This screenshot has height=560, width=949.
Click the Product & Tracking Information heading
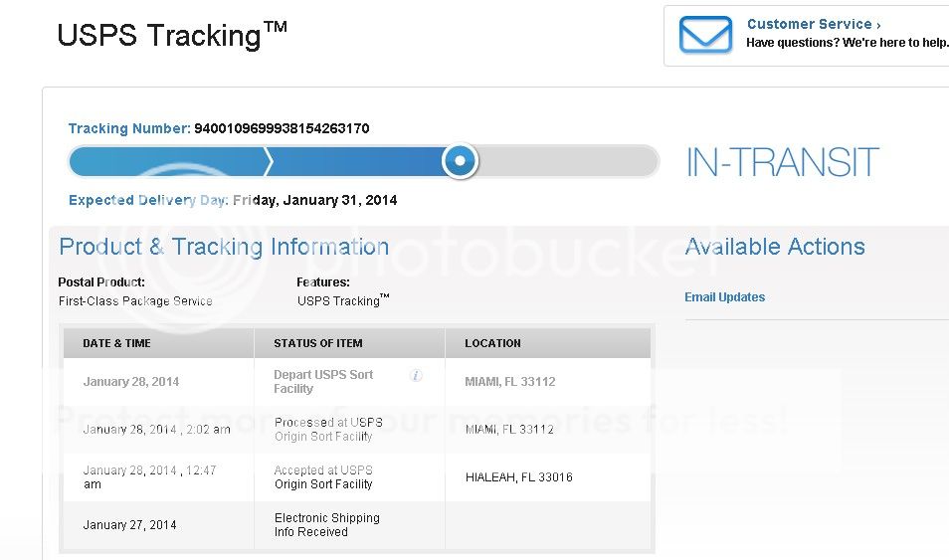point(224,247)
